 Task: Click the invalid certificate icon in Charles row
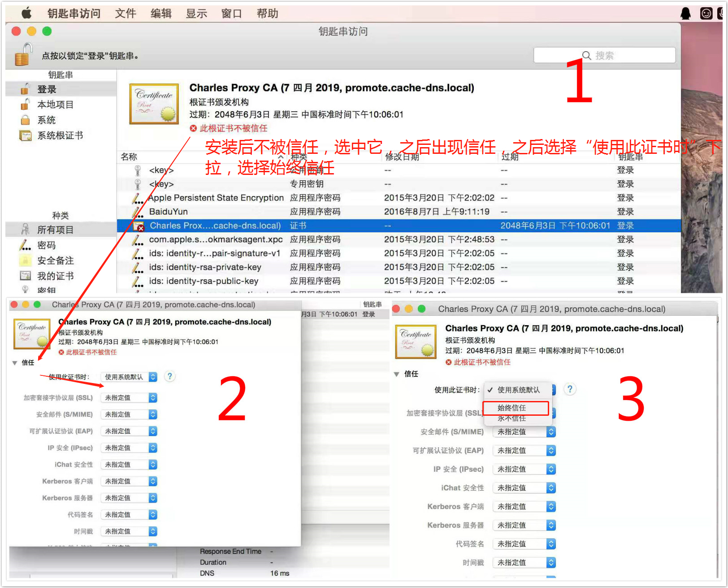coord(139,226)
